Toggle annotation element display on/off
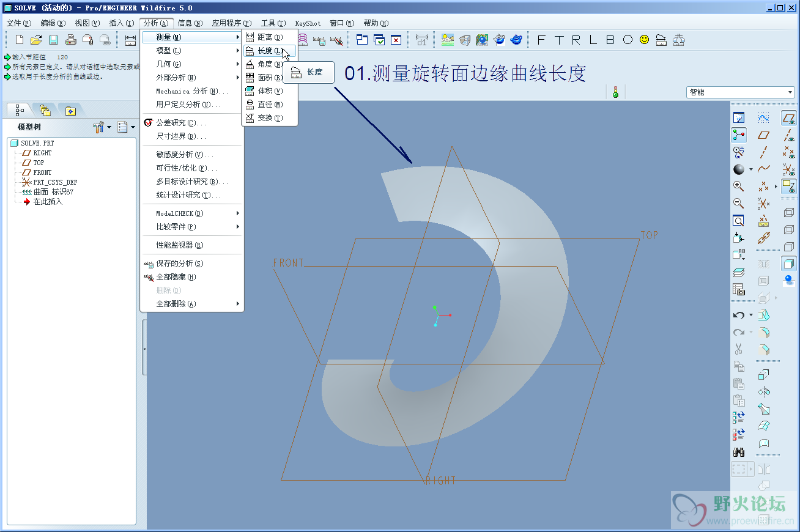 [789, 187]
